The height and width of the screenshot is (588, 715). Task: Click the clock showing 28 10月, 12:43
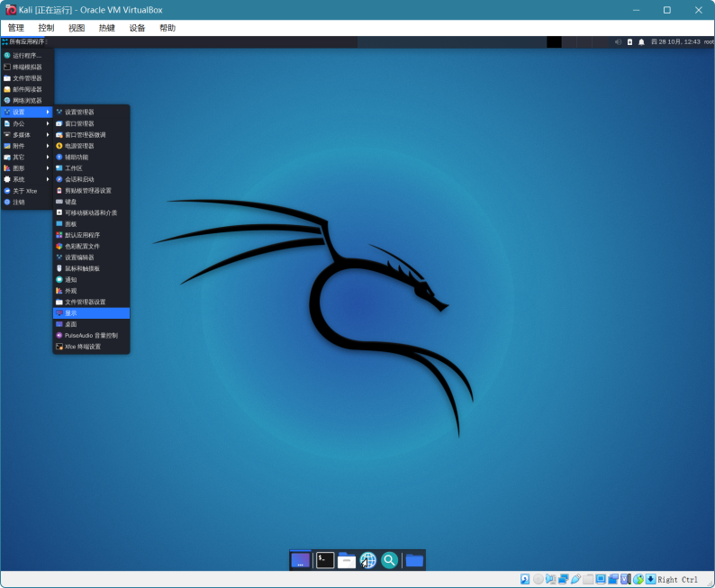point(675,42)
